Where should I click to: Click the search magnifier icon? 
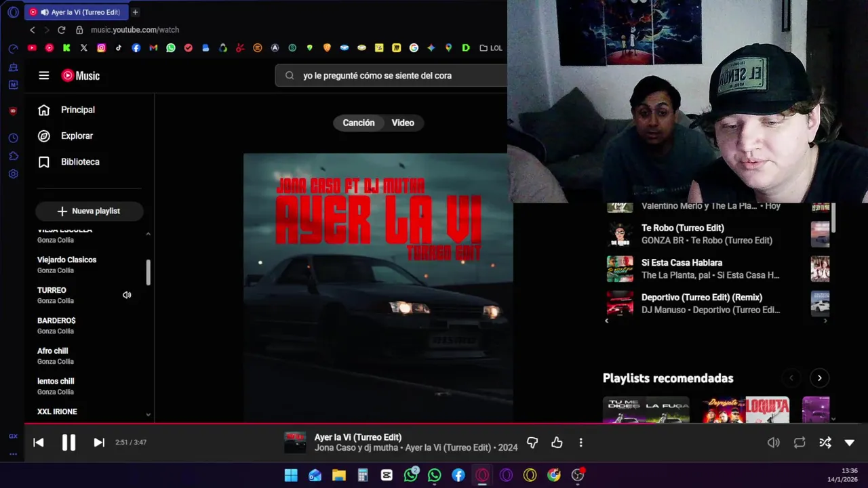[290, 76]
